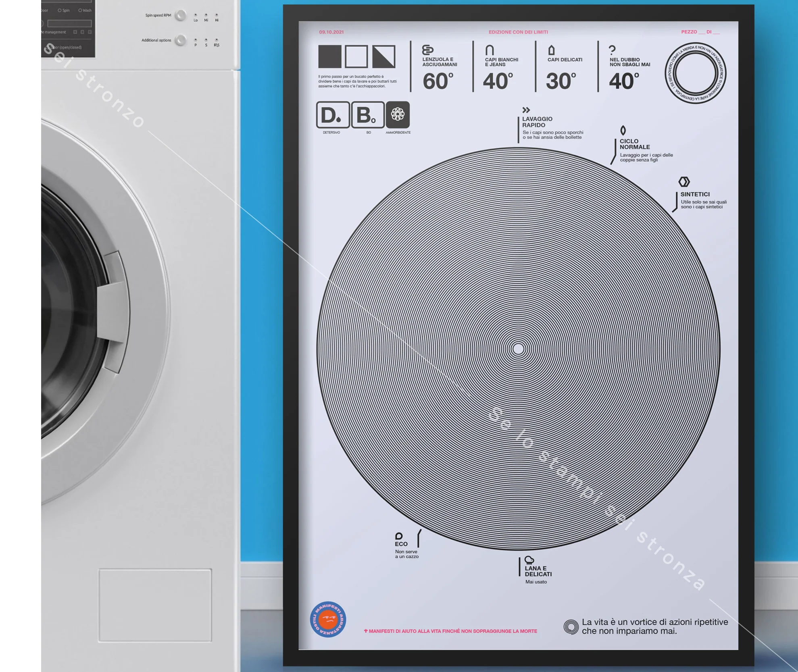The width and height of the screenshot is (798, 672).
Task: Click the 30° Capi Delicati temperature
Action: point(560,81)
